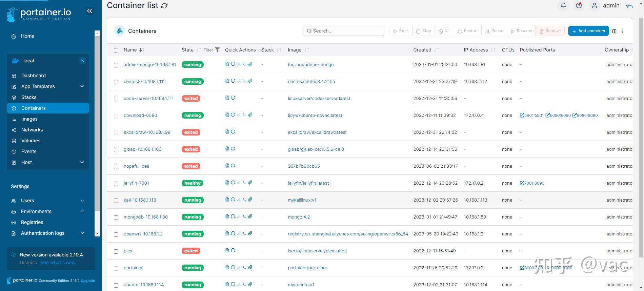Viewport: 644px width, 291px height.
Task: Refresh the Container list
Action: (164, 6)
